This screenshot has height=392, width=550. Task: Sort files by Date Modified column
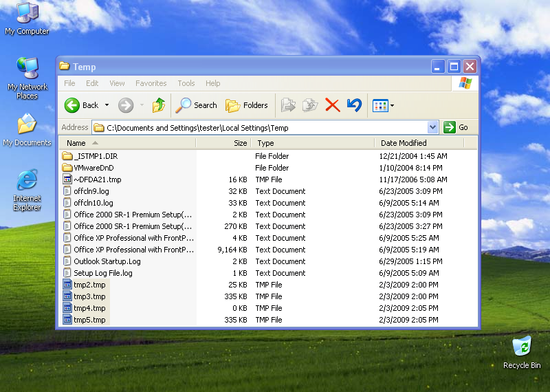point(419,143)
